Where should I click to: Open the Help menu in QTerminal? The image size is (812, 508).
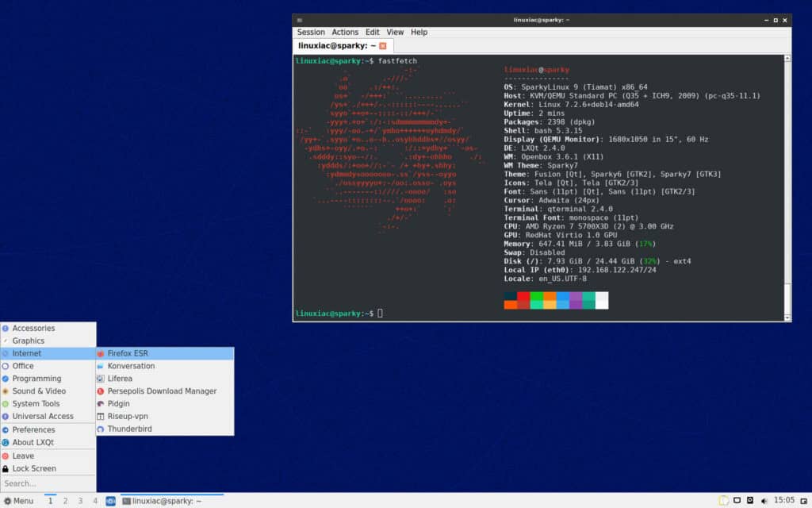tap(419, 32)
